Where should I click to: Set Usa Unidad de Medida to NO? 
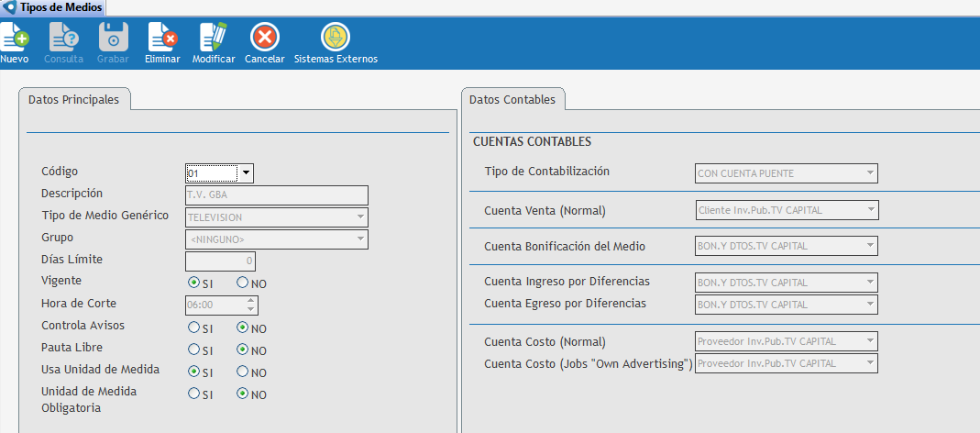(243, 372)
